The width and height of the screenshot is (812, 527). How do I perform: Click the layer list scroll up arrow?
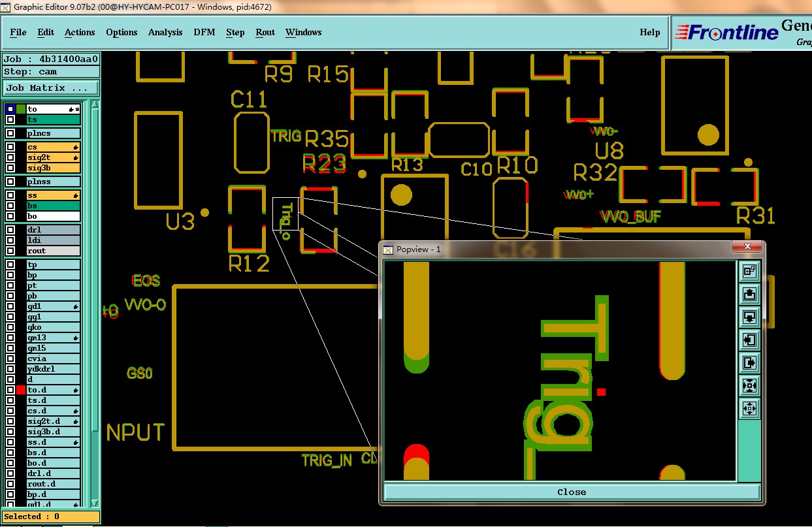point(95,106)
